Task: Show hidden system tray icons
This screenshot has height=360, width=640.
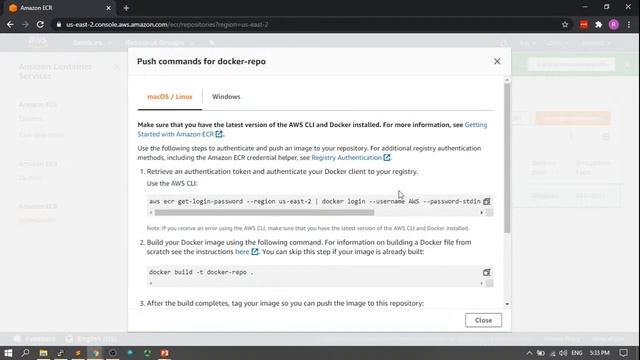Action: click(529, 353)
